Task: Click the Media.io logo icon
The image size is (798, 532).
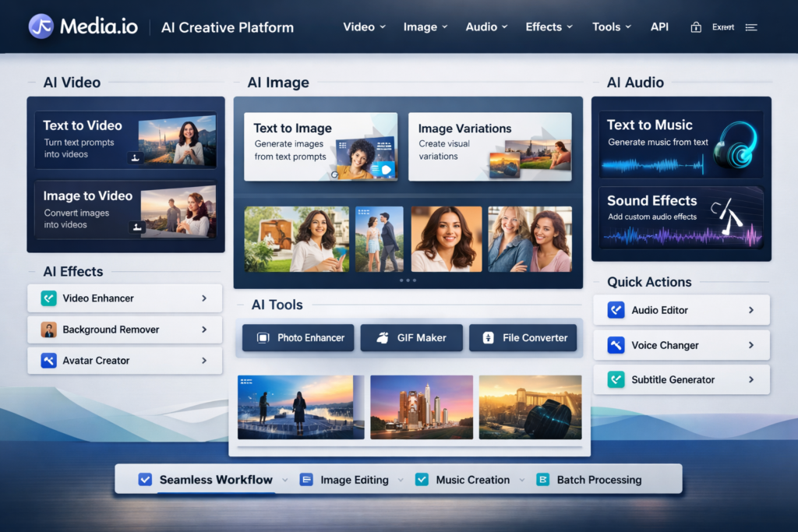Action: pos(42,26)
